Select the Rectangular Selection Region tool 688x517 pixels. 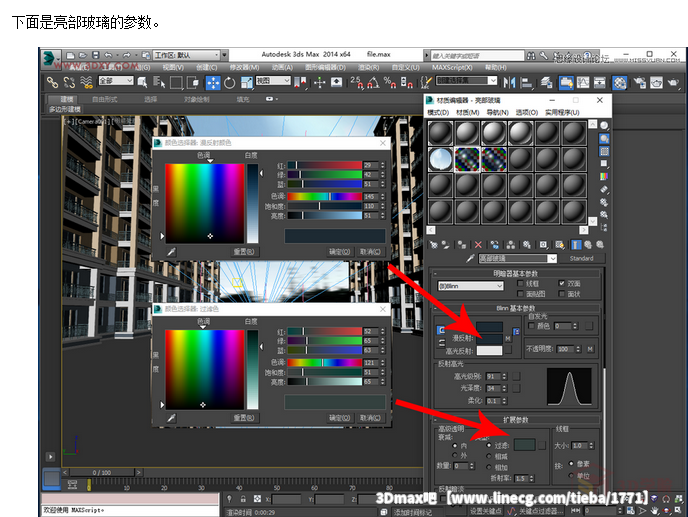pos(176,83)
